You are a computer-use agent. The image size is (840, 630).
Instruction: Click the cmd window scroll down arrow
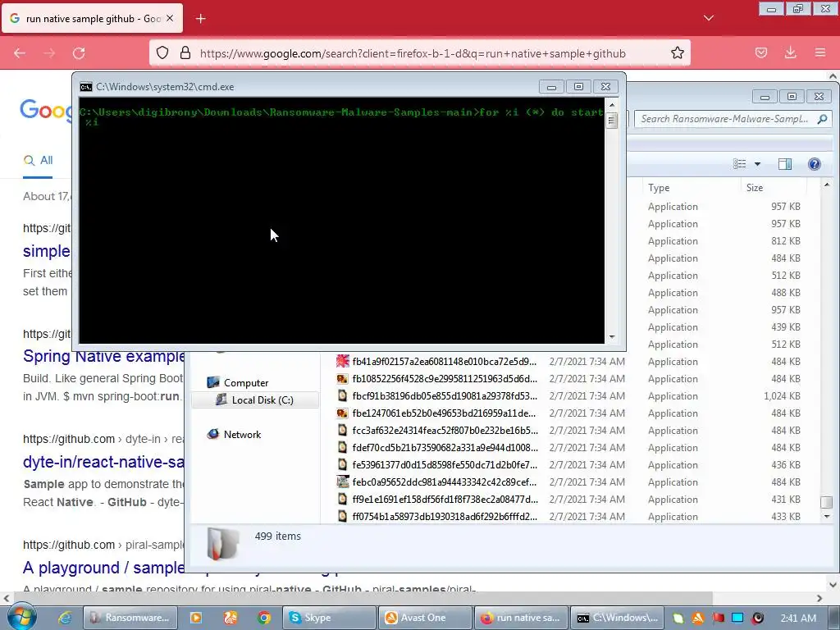(x=612, y=337)
